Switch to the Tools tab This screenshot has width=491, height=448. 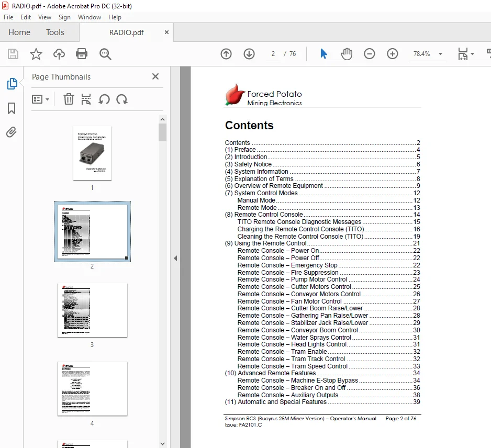(55, 32)
